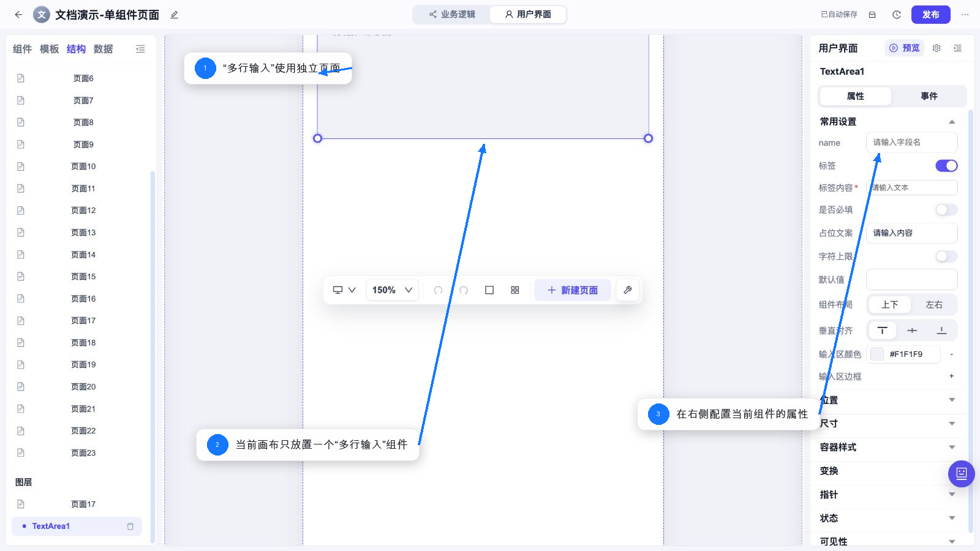The width and height of the screenshot is (980, 551).
Task: Click the #F1F1F9 color swatch
Action: [877, 354]
